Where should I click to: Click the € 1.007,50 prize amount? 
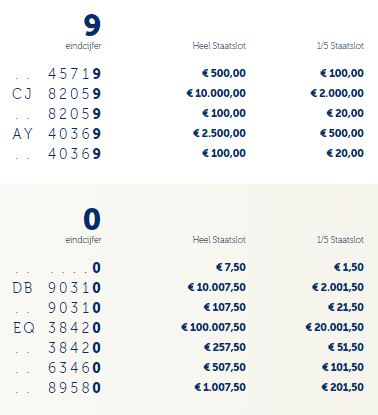click(220, 387)
